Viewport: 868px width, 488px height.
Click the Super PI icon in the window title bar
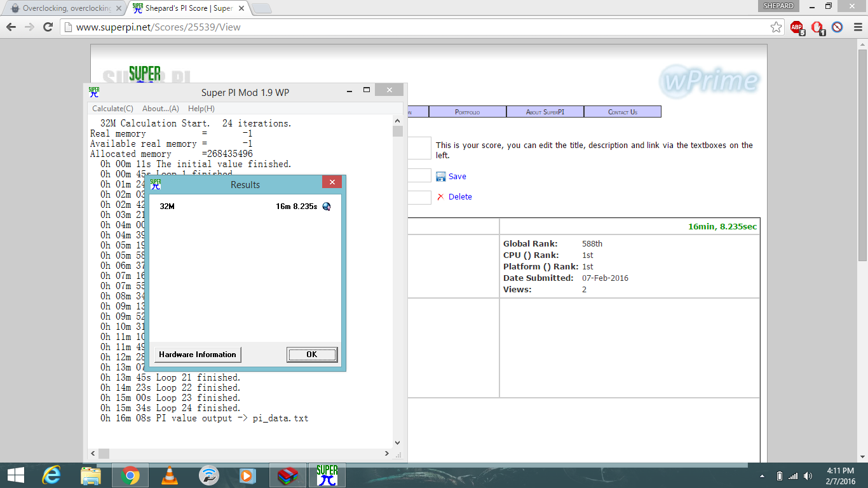point(94,92)
